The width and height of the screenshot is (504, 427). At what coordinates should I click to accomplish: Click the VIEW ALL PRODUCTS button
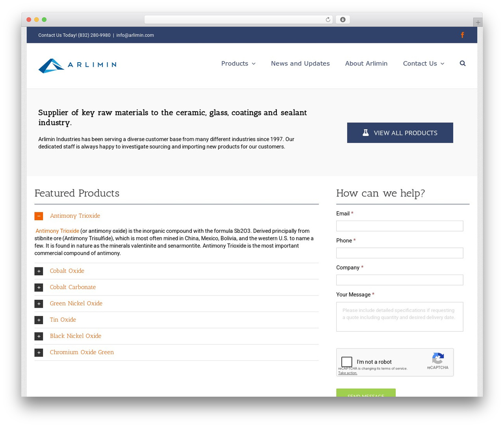[x=400, y=133]
